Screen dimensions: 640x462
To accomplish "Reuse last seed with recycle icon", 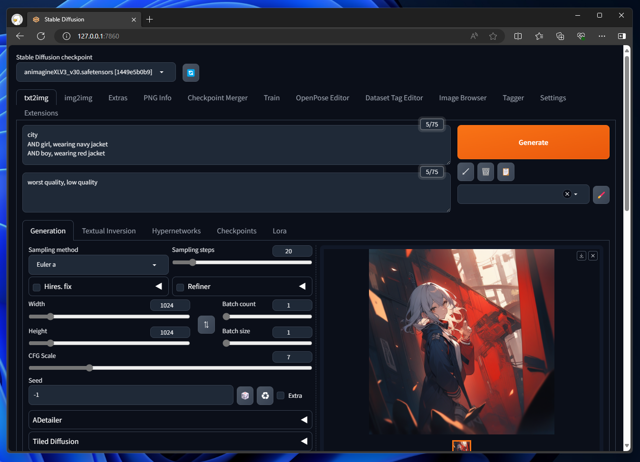I will pyautogui.click(x=265, y=395).
